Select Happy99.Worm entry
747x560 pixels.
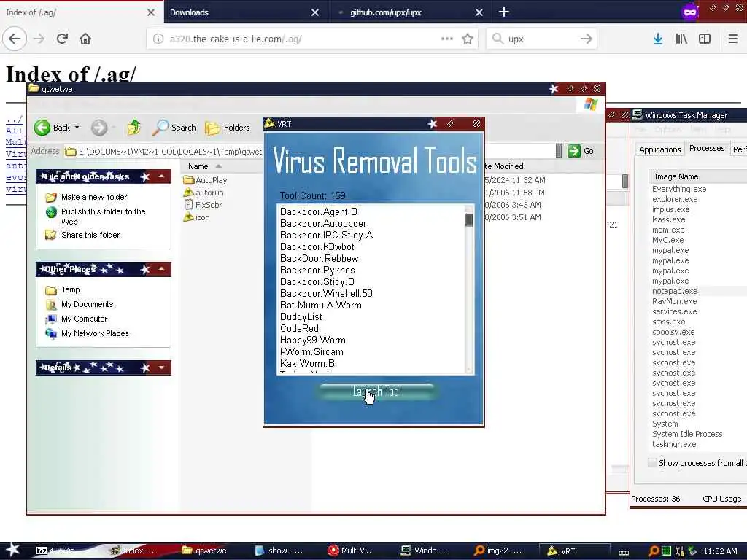pyautogui.click(x=312, y=340)
